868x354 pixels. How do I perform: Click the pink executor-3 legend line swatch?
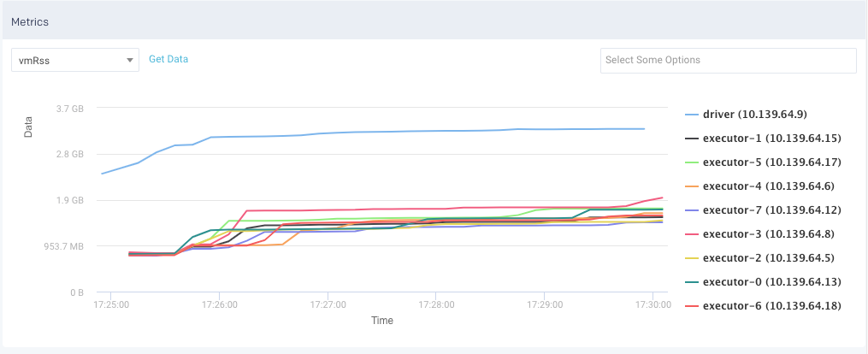[692, 233]
